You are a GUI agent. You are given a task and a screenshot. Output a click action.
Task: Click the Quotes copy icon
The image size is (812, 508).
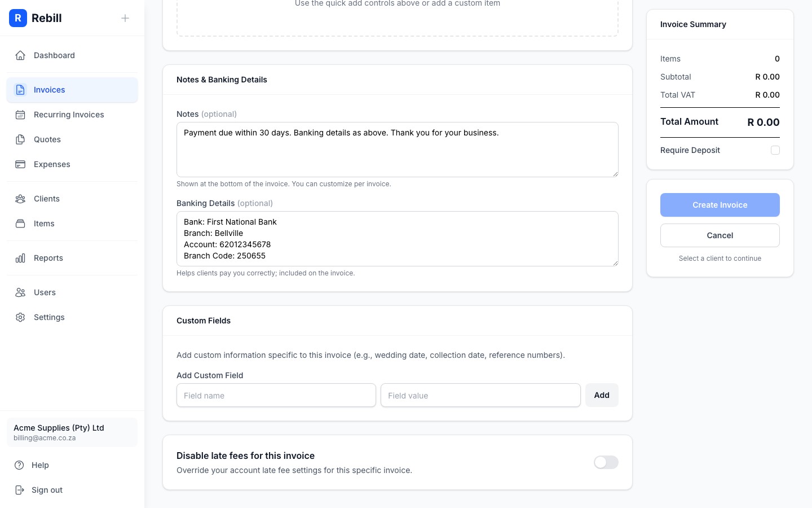pos(20,139)
